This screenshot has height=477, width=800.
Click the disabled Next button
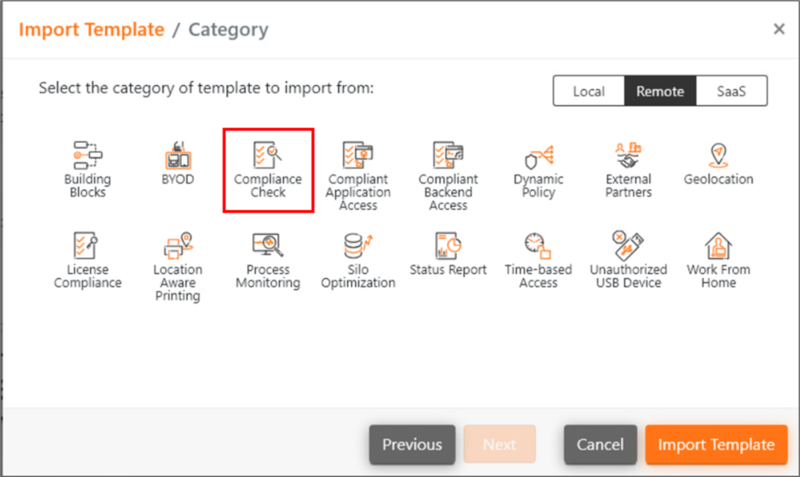(499, 444)
